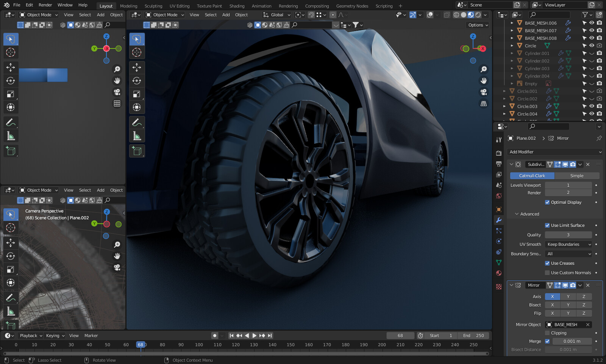The image size is (606, 364).
Task: Open the Playback dropdown in timeline
Action: (x=31, y=336)
